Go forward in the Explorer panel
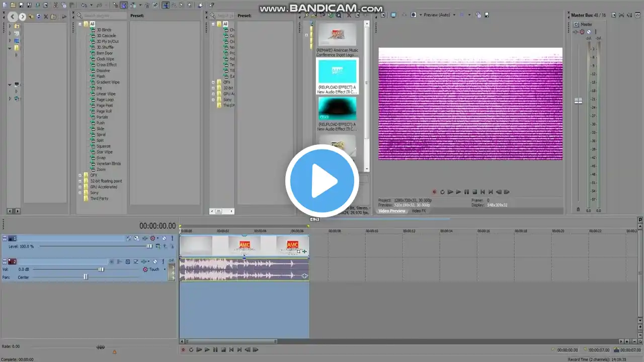The image size is (644, 362). (22, 17)
